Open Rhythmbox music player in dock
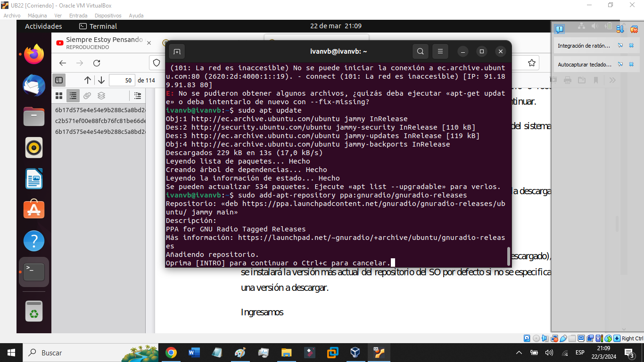 [x=34, y=148]
